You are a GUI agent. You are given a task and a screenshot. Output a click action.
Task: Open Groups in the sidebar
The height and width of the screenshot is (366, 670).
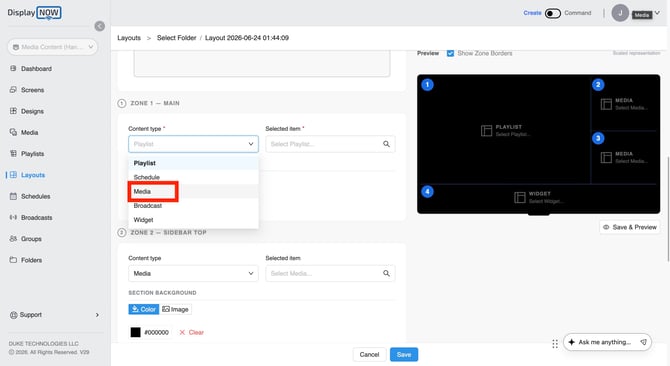(x=31, y=239)
